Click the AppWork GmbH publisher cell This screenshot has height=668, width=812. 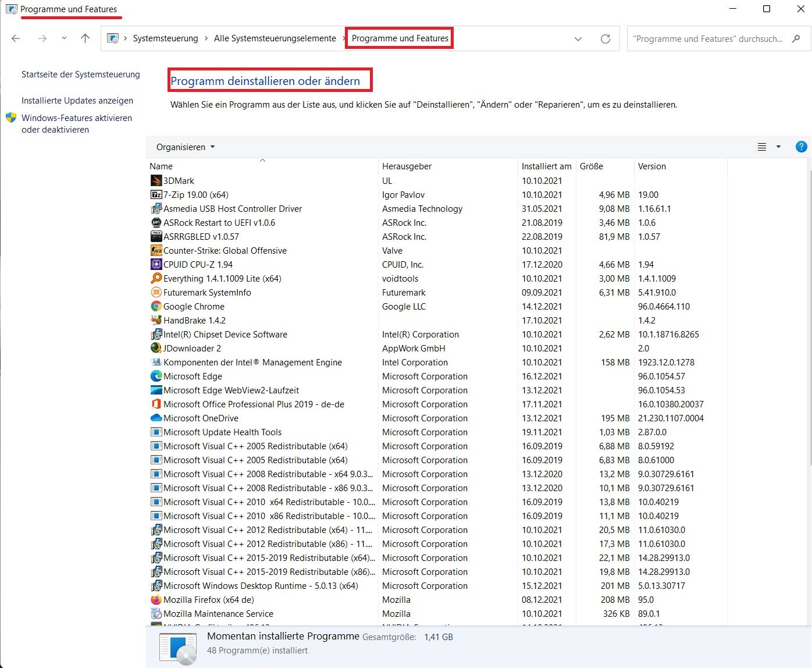click(x=414, y=349)
